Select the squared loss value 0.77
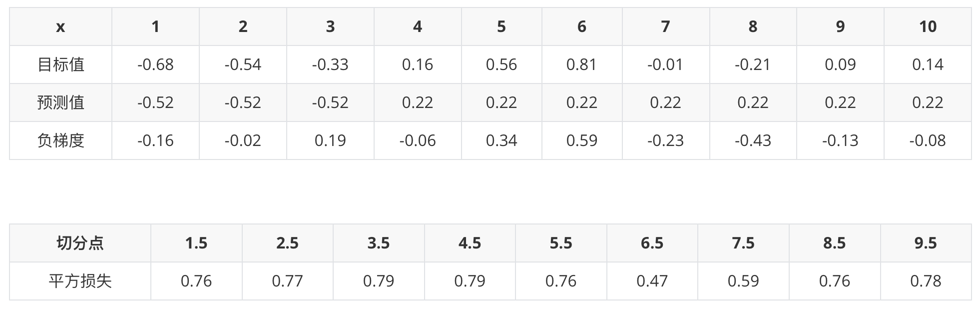 click(x=287, y=281)
